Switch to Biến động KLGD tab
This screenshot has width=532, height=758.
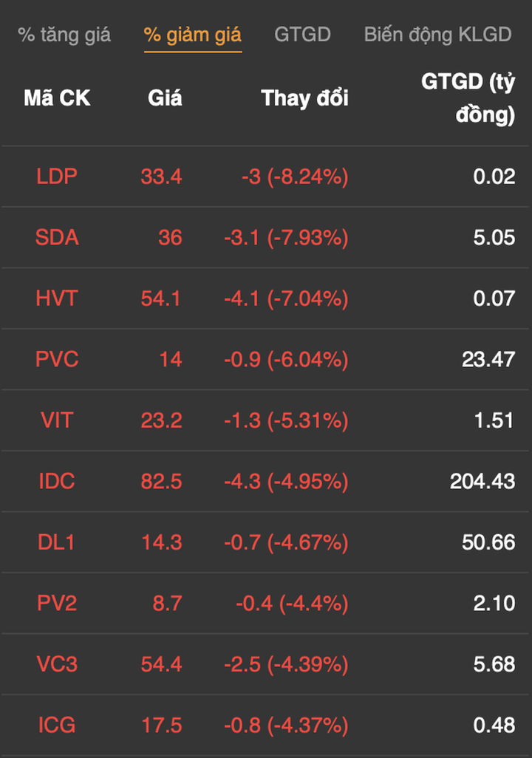tap(437, 35)
